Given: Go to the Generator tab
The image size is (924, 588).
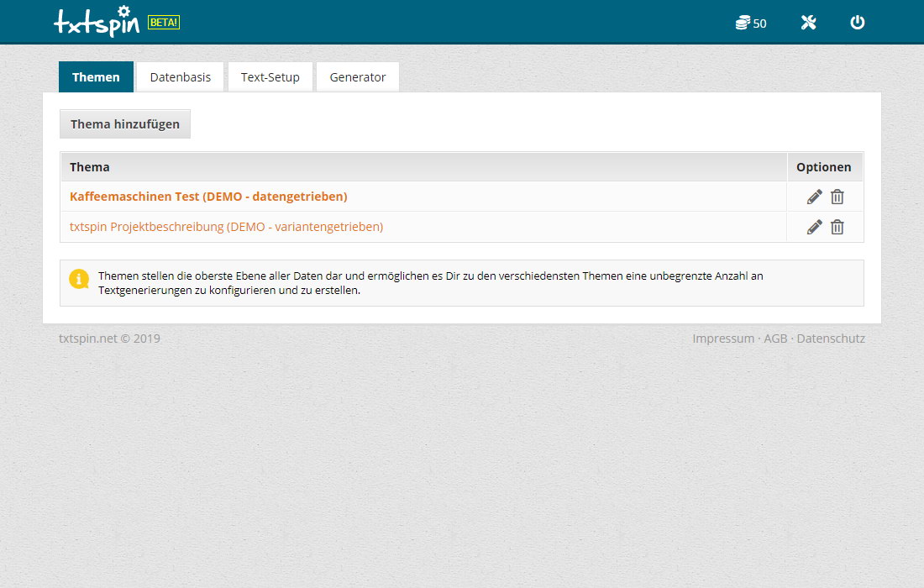Looking at the screenshot, I should click(357, 77).
